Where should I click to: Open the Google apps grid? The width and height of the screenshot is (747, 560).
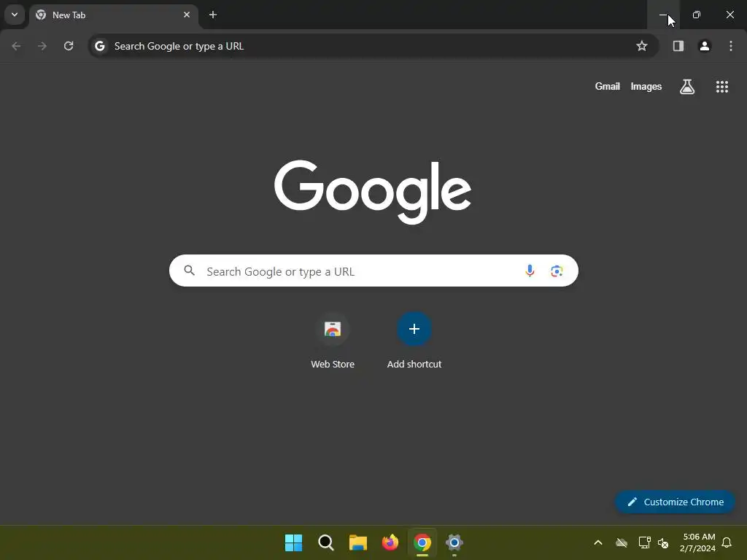(722, 87)
